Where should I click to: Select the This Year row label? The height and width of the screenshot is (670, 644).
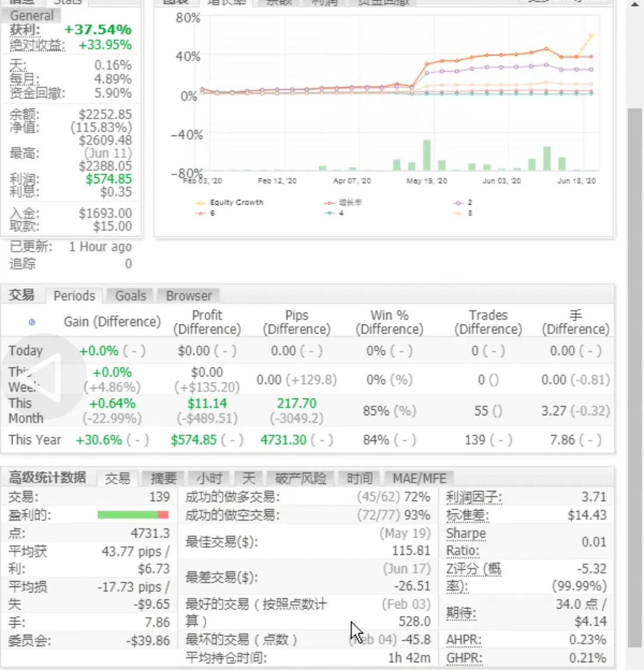[35, 440]
